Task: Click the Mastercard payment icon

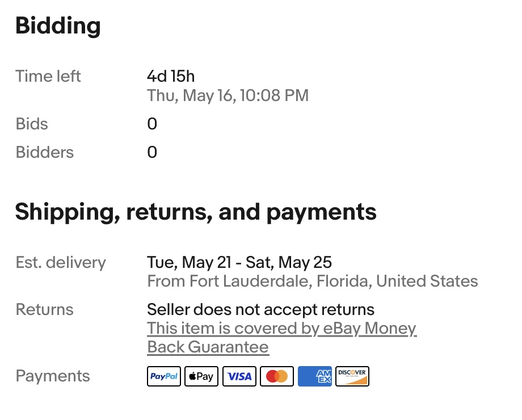Action: tap(277, 376)
